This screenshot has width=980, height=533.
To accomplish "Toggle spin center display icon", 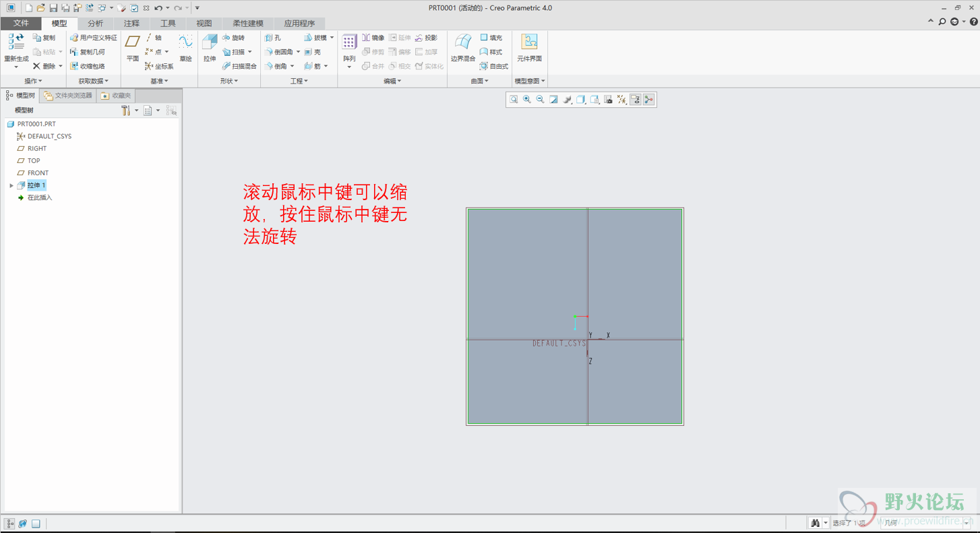I will click(x=648, y=100).
